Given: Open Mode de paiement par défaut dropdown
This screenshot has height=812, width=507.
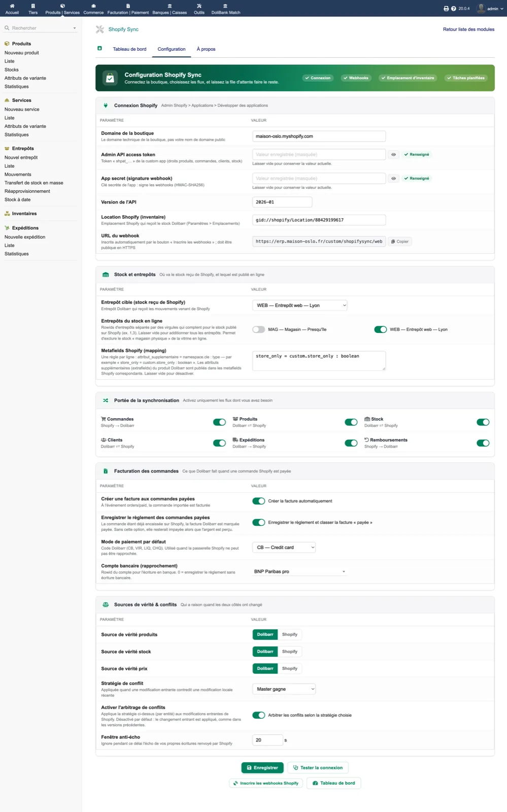Looking at the screenshot, I should (284, 547).
